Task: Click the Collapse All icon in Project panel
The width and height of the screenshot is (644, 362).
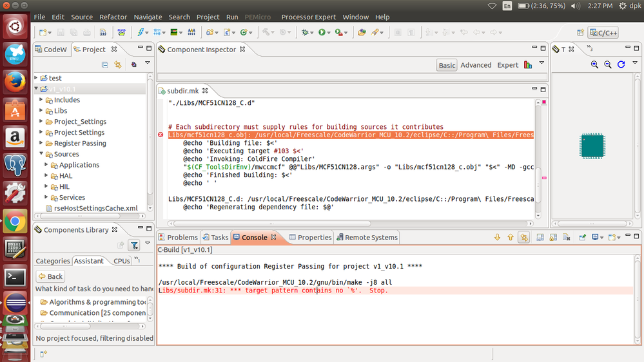Action: (x=105, y=64)
